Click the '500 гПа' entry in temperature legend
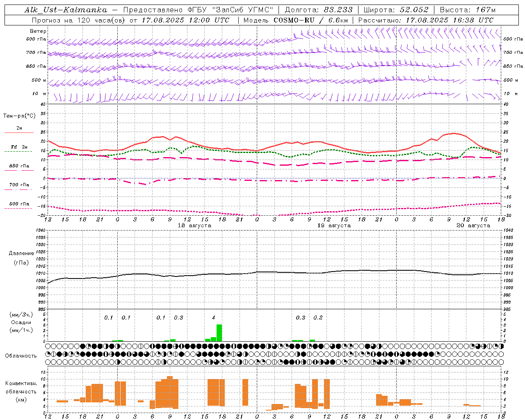 click(19, 203)
